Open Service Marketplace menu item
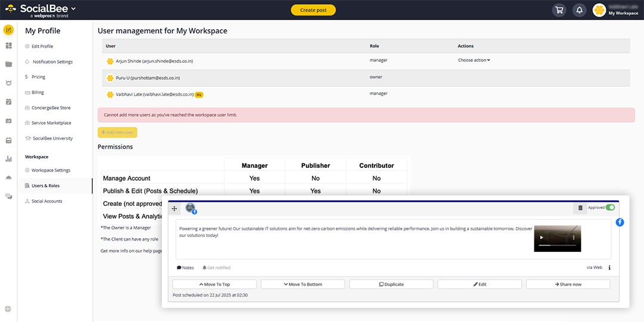 pos(48,123)
